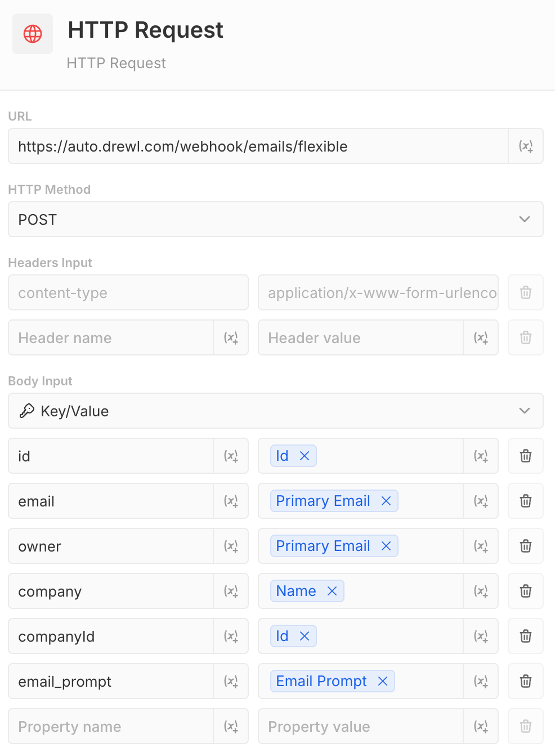This screenshot has height=756, width=555.
Task: Click the HTTP Request globe icon
Action: click(x=33, y=34)
